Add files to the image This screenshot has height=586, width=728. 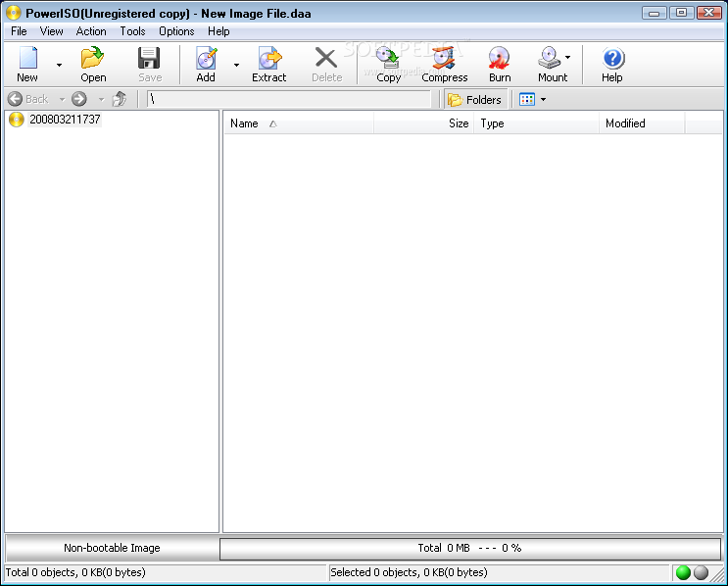pos(206,64)
